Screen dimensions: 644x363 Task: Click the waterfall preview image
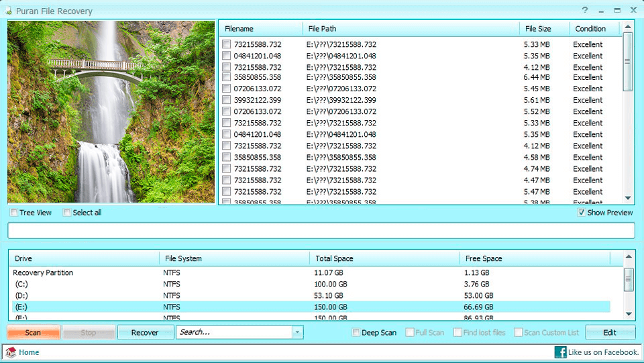pos(111,111)
